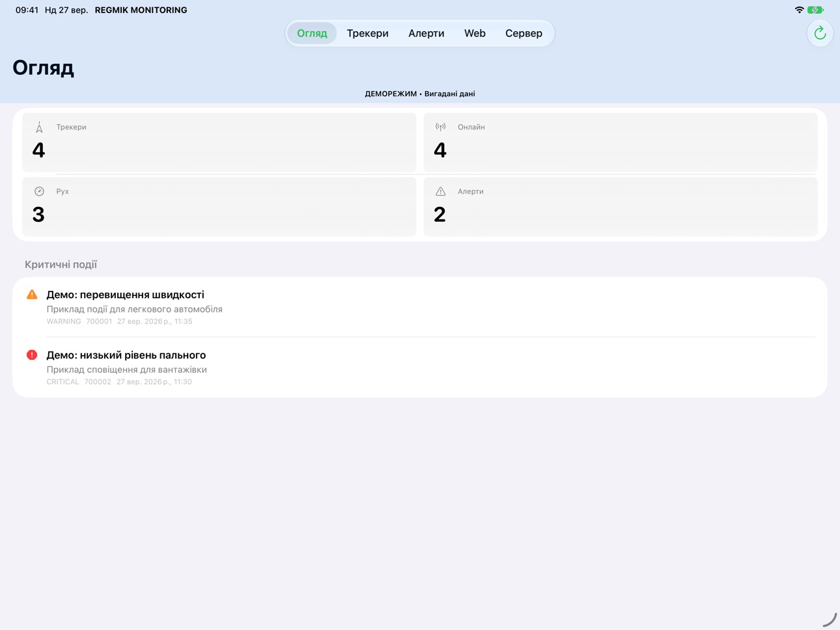Select the Алерти summary card label
Viewport: 840px width, 630px height.
point(471,191)
